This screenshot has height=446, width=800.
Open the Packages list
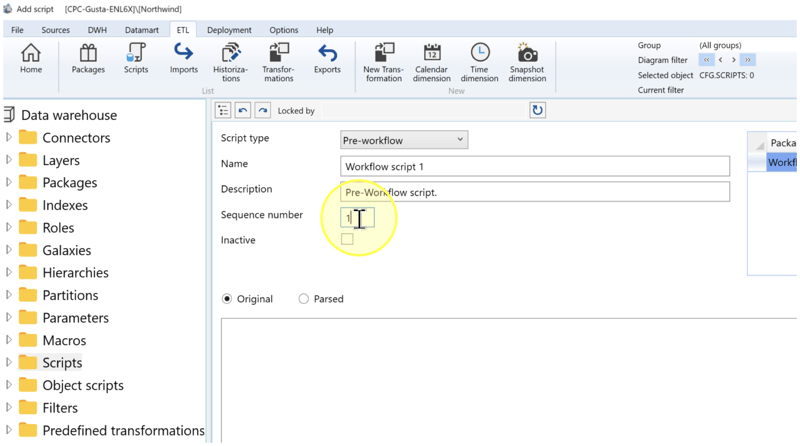coord(88,59)
